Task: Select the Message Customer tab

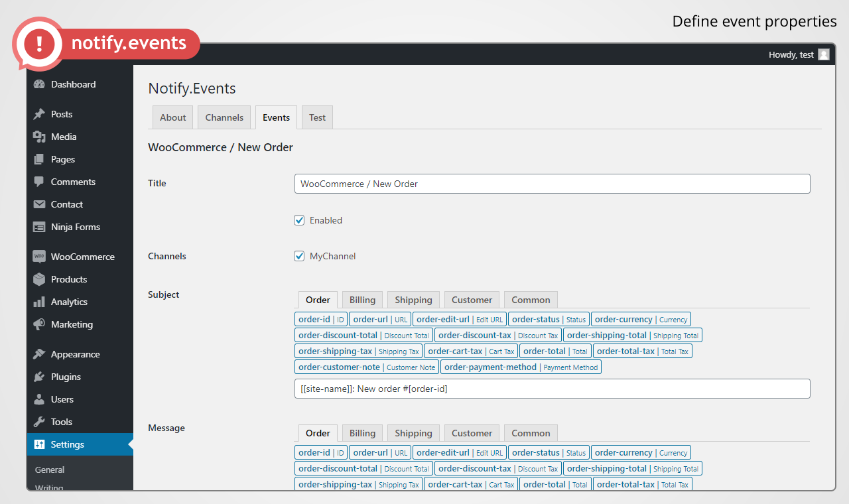Action: pyautogui.click(x=472, y=433)
